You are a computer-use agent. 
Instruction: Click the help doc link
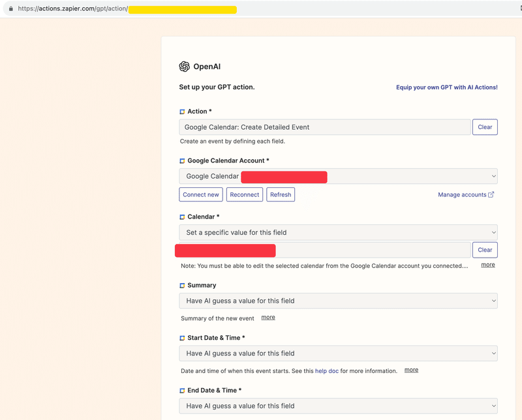(x=327, y=371)
